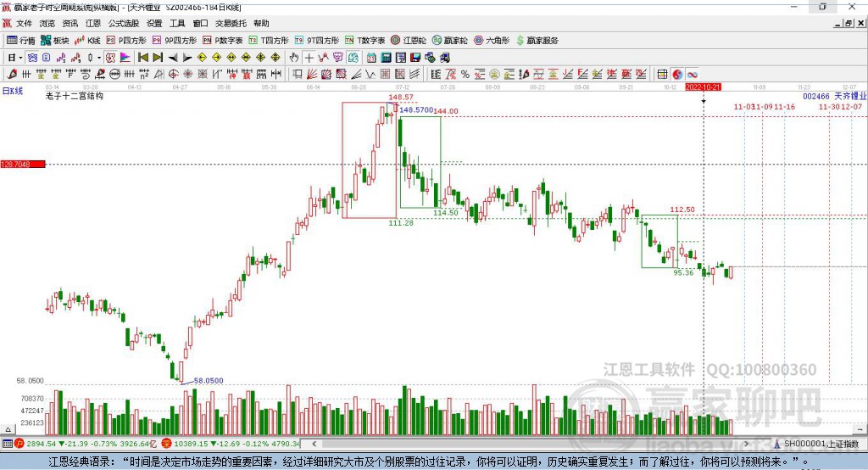This screenshot has height=470, width=868.
Task: Open the 帮助 menu
Action: [261, 23]
